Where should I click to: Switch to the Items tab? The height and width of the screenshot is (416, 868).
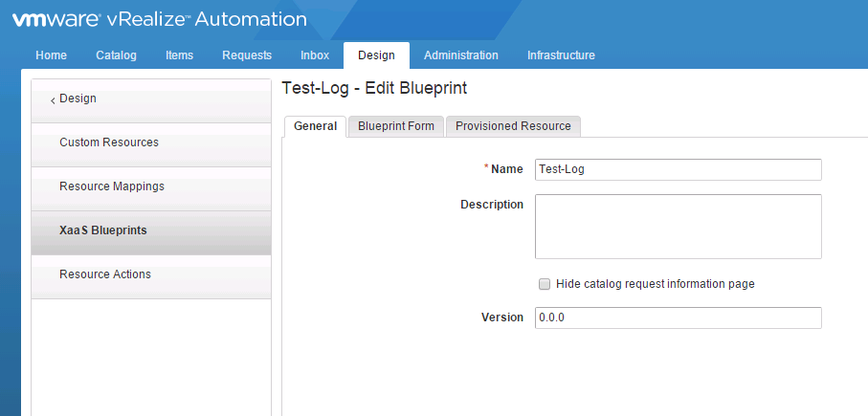[179, 55]
